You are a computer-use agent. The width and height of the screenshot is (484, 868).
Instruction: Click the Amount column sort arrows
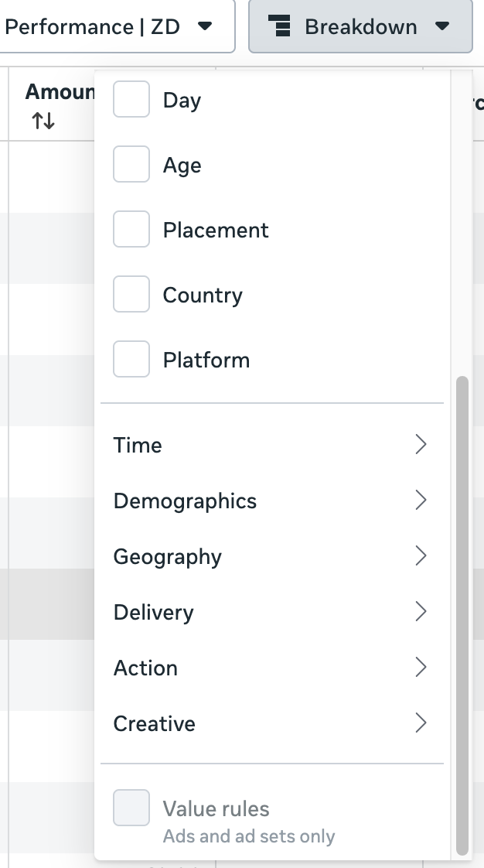point(43,121)
